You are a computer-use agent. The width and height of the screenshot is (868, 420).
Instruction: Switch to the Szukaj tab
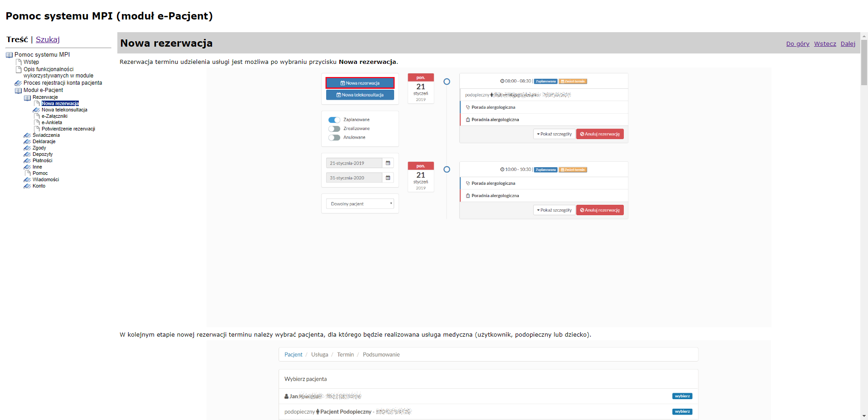pos(48,40)
